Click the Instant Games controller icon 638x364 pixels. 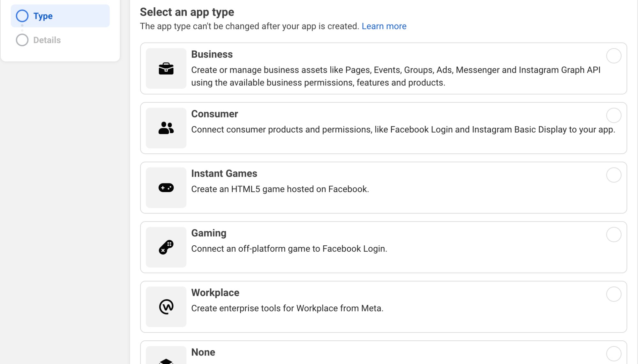[166, 188]
